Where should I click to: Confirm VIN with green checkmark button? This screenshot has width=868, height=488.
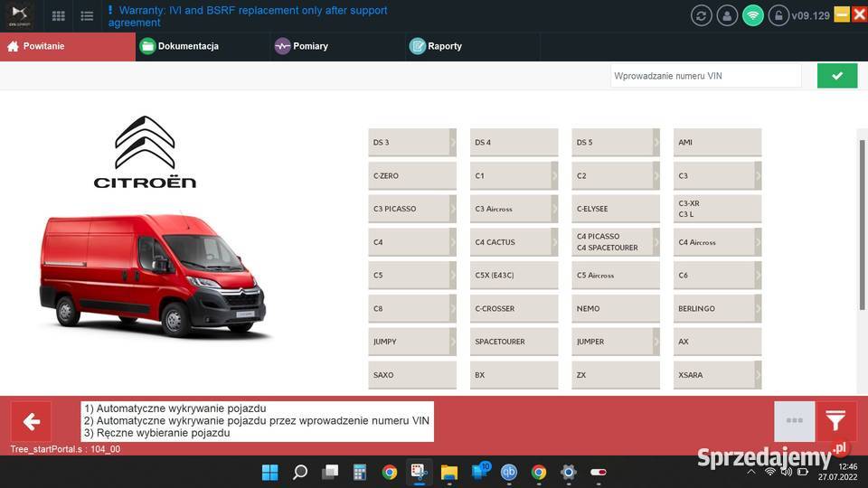(x=837, y=76)
